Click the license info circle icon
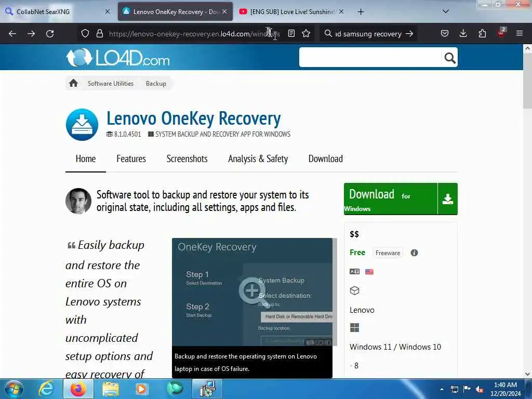 coord(414,253)
